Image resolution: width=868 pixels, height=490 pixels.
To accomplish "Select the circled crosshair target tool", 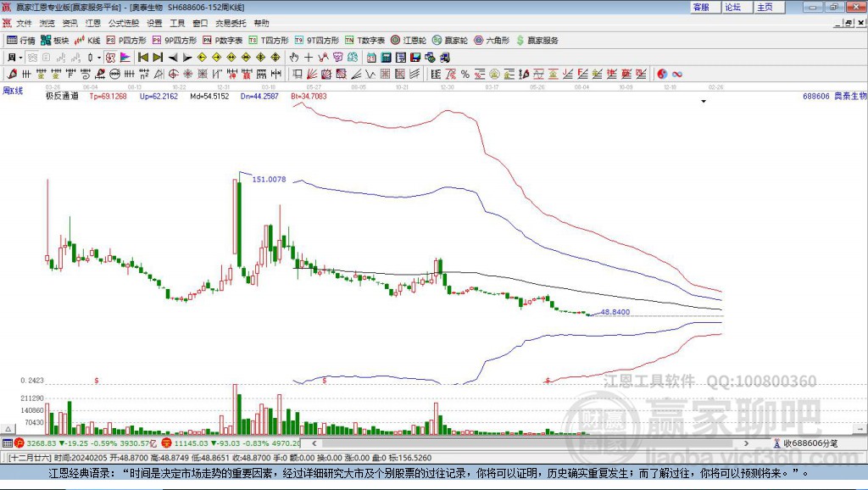I will (x=173, y=74).
